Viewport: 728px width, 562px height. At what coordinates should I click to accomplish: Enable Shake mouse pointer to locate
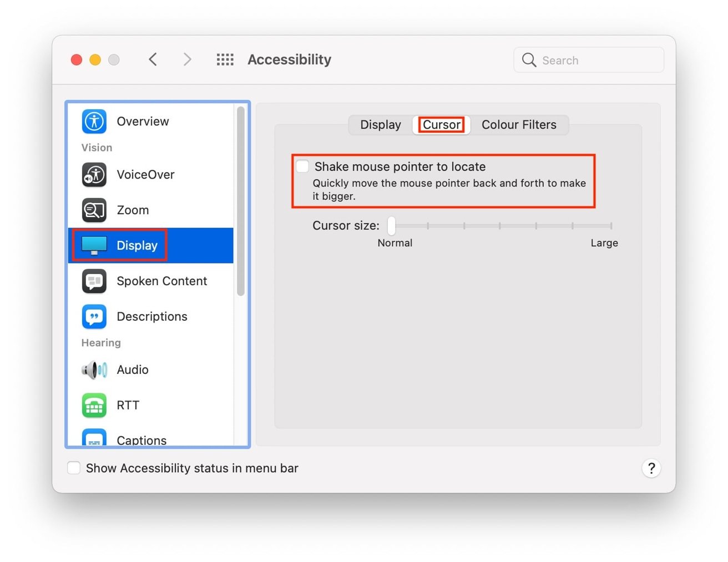[x=302, y=166]
